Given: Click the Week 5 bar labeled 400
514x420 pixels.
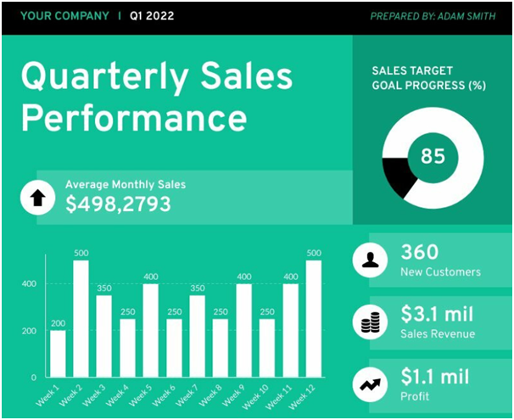Looking at the screenshot, I should coord(151,331).
